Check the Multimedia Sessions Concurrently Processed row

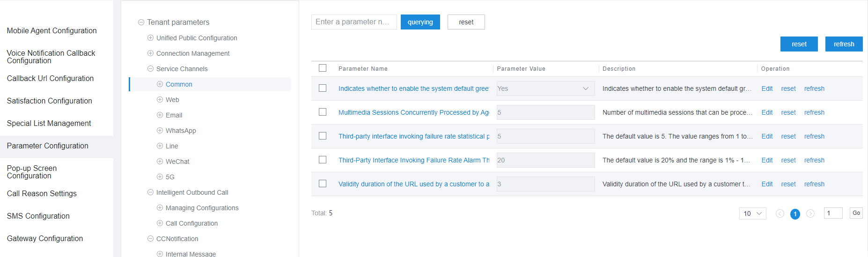[323, 112]
